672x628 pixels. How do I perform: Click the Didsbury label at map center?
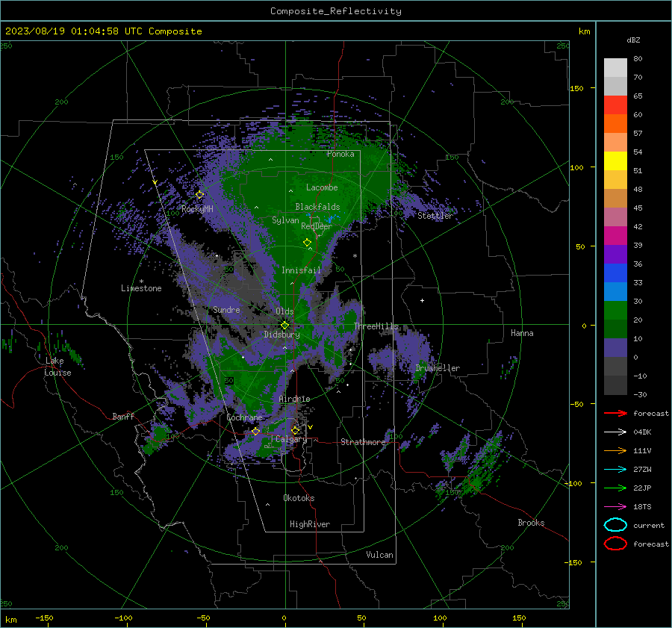281,335
